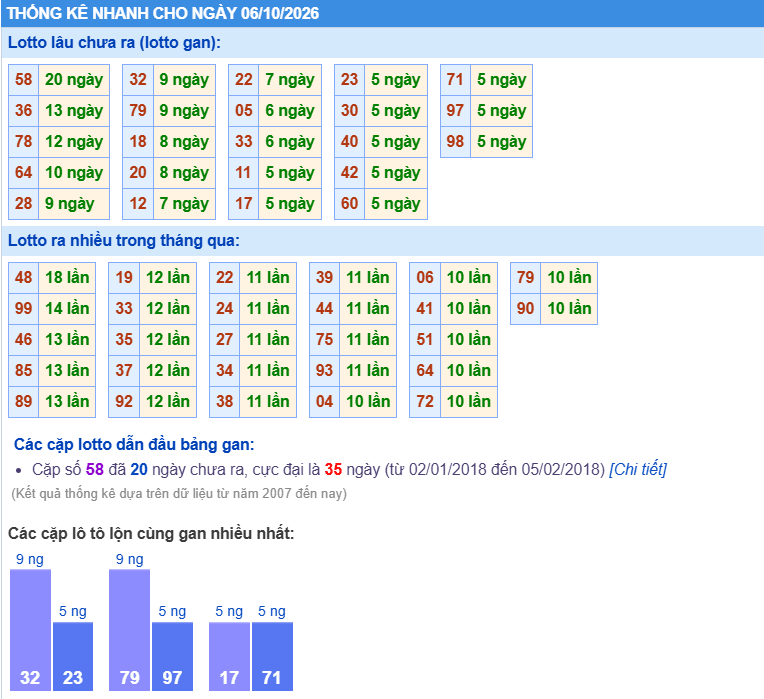Click the chart bar labeled 32
Image resolution: width=764 pixels, height=699 pixels.
pyautogui.click(x=30, y=630)
